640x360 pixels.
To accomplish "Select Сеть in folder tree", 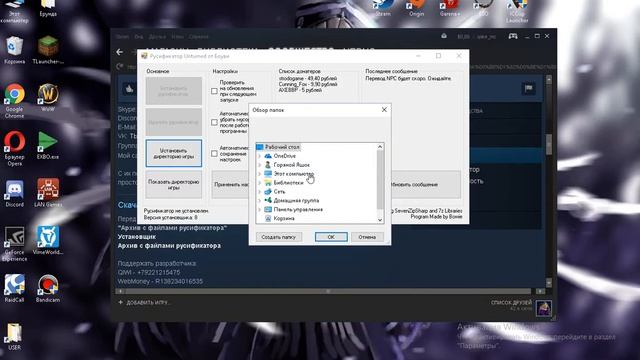I will point(279,191).
